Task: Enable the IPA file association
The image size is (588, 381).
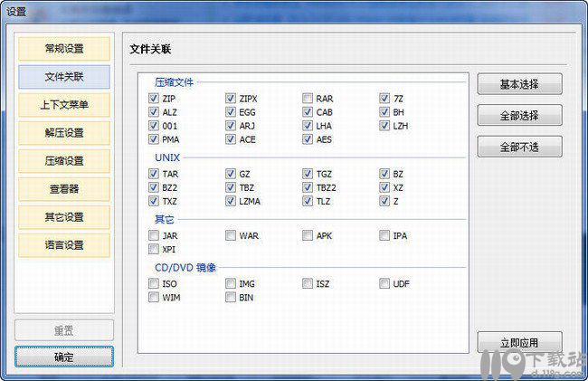Action: tap(384, 235)
